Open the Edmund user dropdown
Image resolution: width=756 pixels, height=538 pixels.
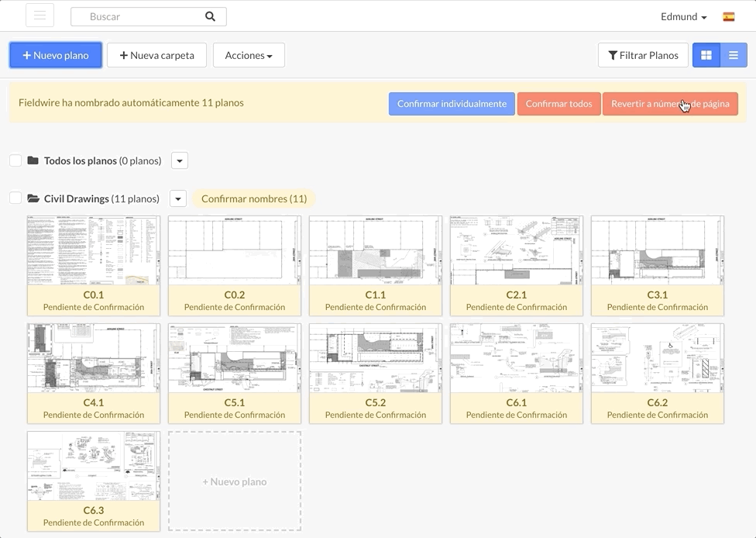[x=683, y=16]
